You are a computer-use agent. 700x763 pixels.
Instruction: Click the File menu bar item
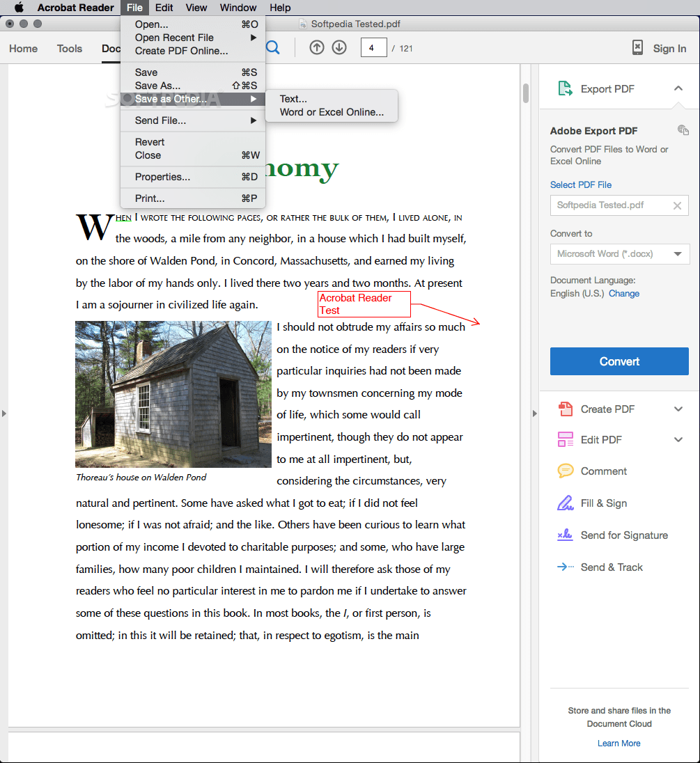click(x=134, y=7)
